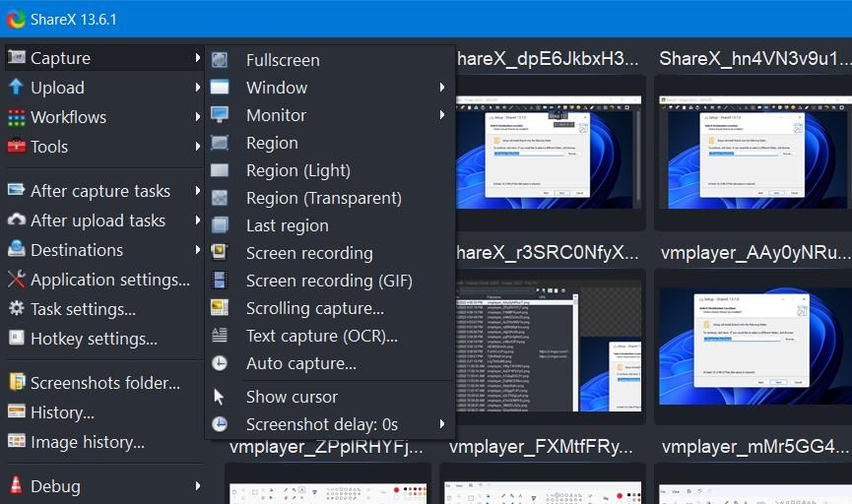The height and width of the screenshot is (504, 852).
Task: Click the Application settings wrench icon
Action: (x=17, y=279)
